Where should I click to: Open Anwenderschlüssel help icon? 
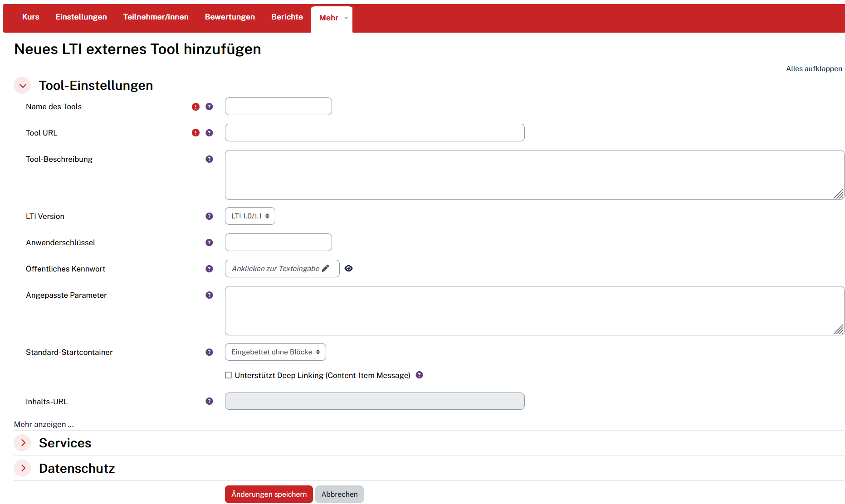point(209,242)
